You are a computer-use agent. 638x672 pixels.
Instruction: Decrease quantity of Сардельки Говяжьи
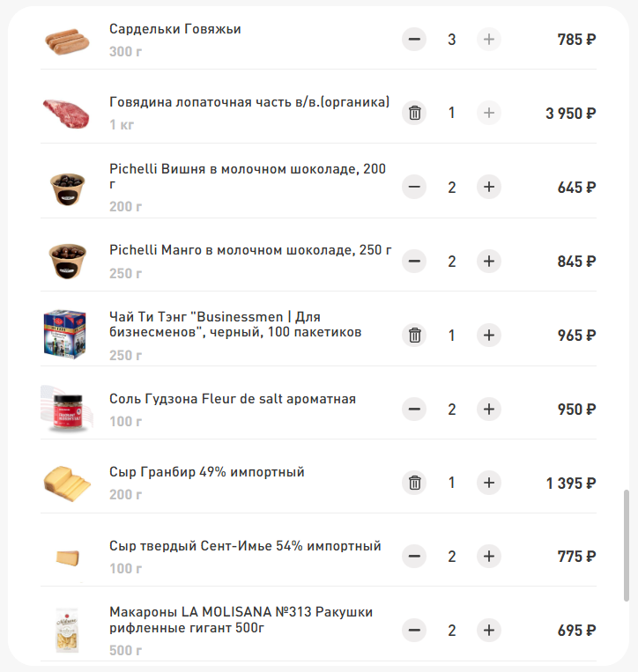click(x=414, y=40)
